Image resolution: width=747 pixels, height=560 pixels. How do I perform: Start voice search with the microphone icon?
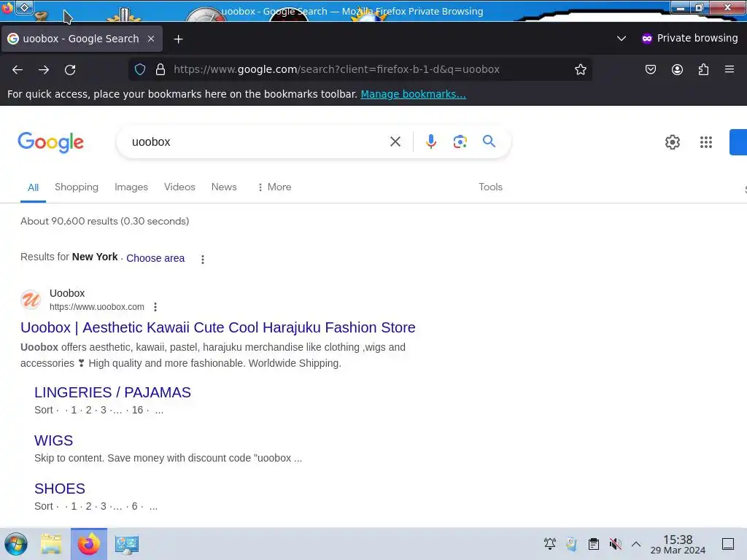(430, 141)
